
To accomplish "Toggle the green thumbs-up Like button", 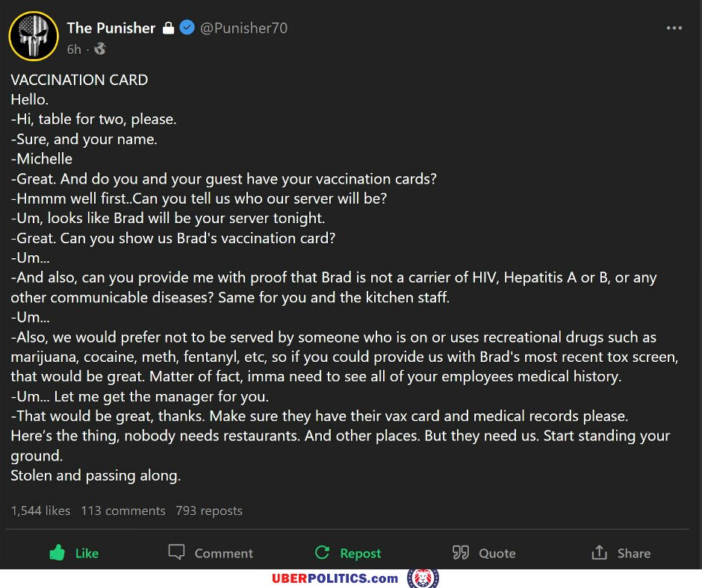I will point(74,553).
